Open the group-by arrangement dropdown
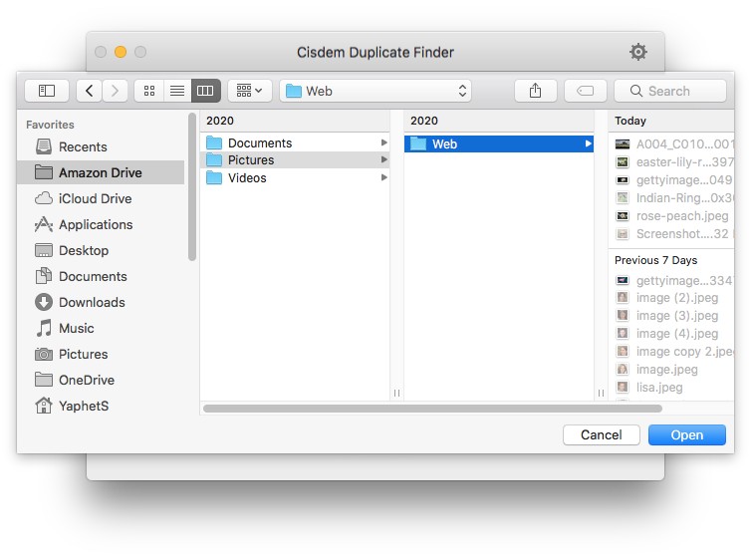The image size is (751, 560). 249,91
